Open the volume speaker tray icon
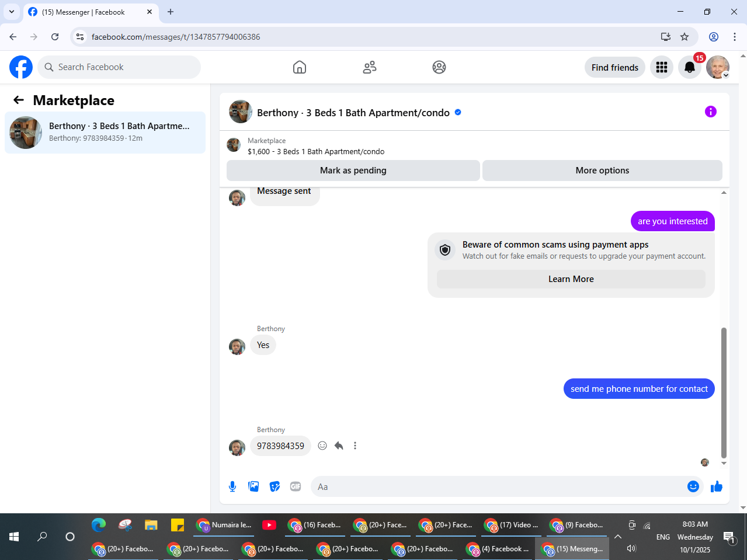The height and width of the screenshot is (560, 747). coord(631,548)
